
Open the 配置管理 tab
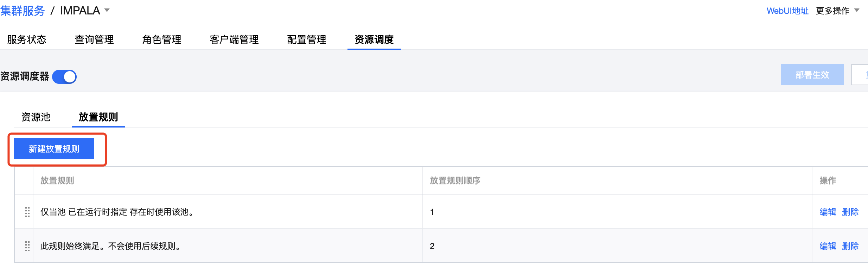tap(307, 39)
